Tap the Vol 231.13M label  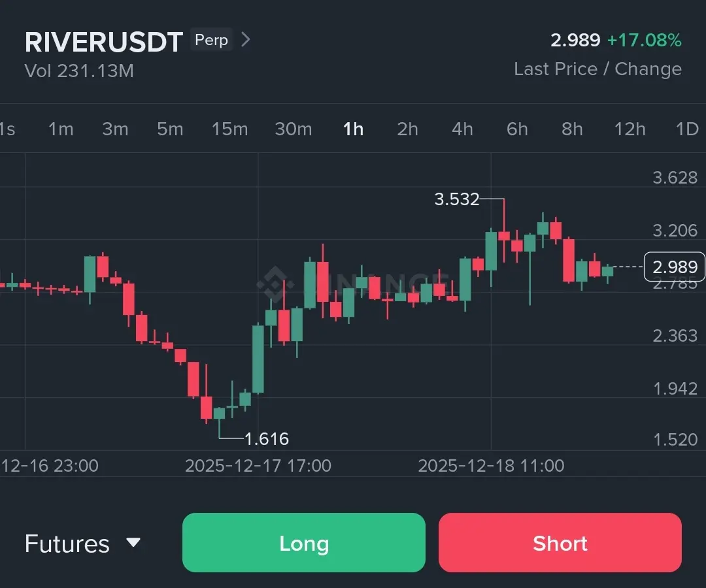coord(79,71)
